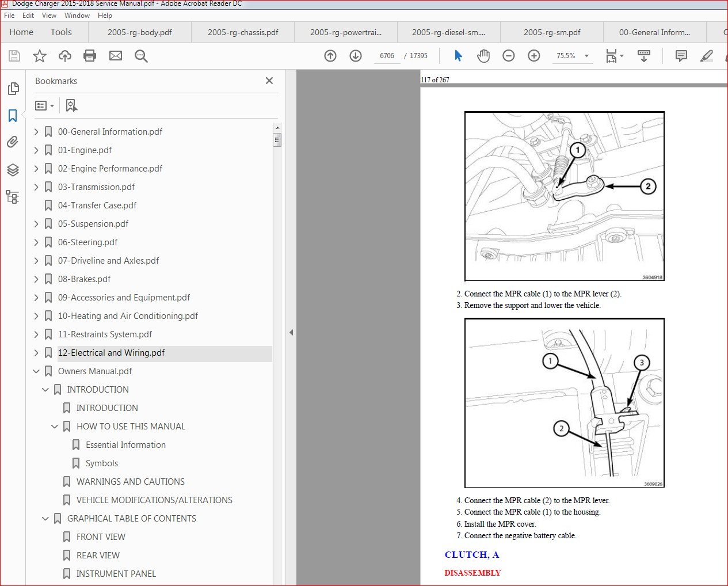Open FRONT VIEW bookmark
The height and width of the screenshot is (586, 728).
[x=101, y=537]
